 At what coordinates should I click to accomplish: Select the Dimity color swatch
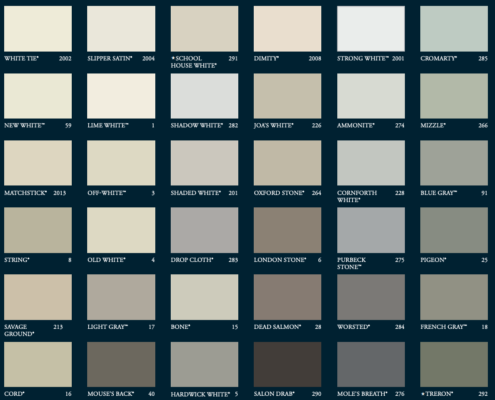[287, 29]
